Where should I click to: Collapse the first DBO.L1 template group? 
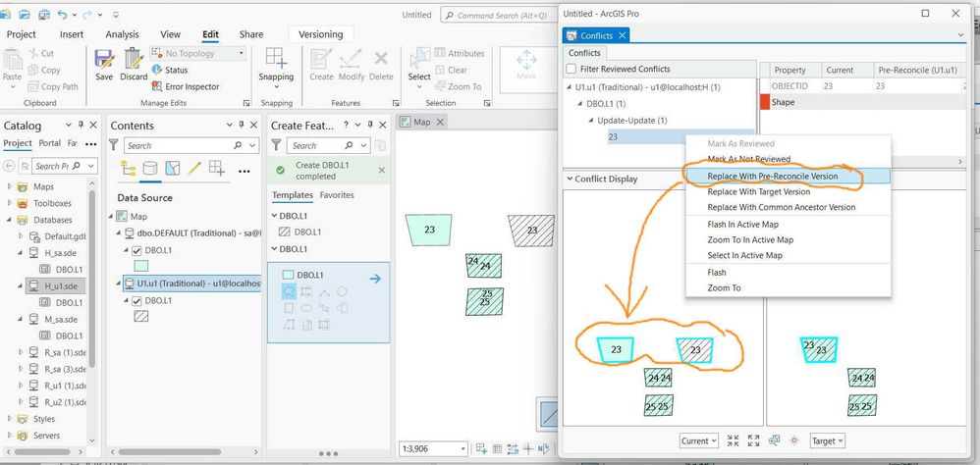pyautogui.click(x=275, y=216)
